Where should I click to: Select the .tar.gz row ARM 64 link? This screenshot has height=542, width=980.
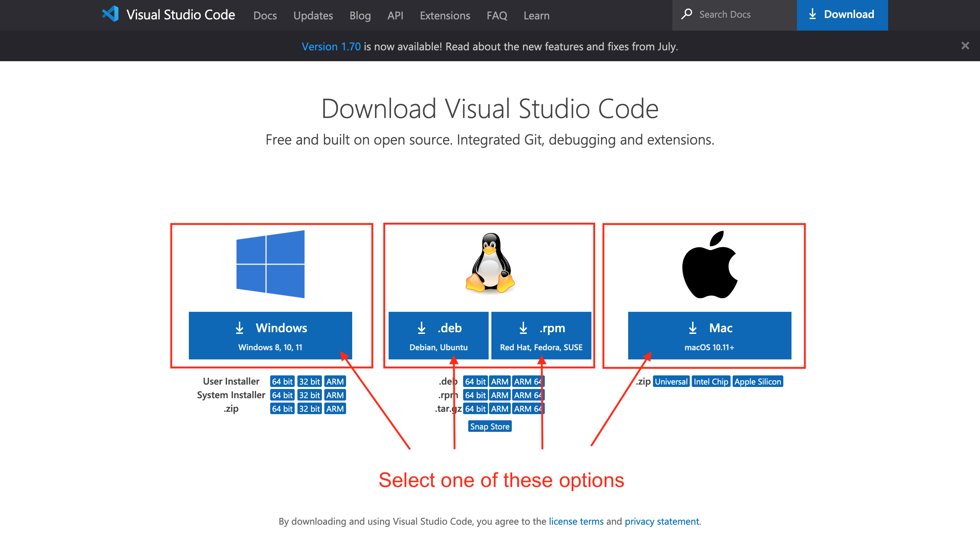tap(528, 409)
